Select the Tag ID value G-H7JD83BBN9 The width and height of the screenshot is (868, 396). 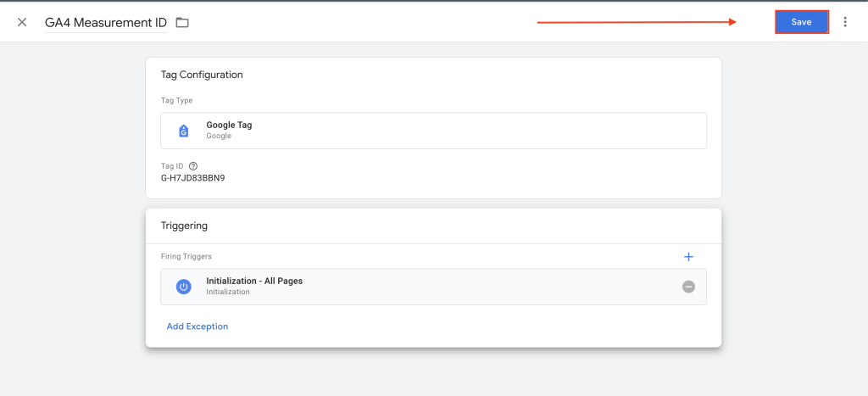pos(193,178)
